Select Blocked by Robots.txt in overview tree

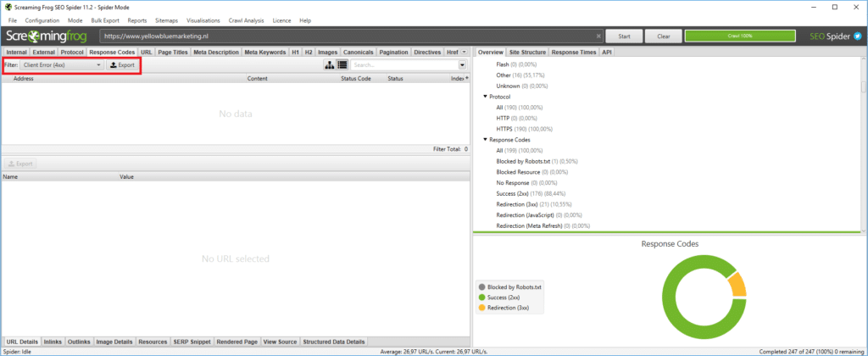[x=536, y=161]
